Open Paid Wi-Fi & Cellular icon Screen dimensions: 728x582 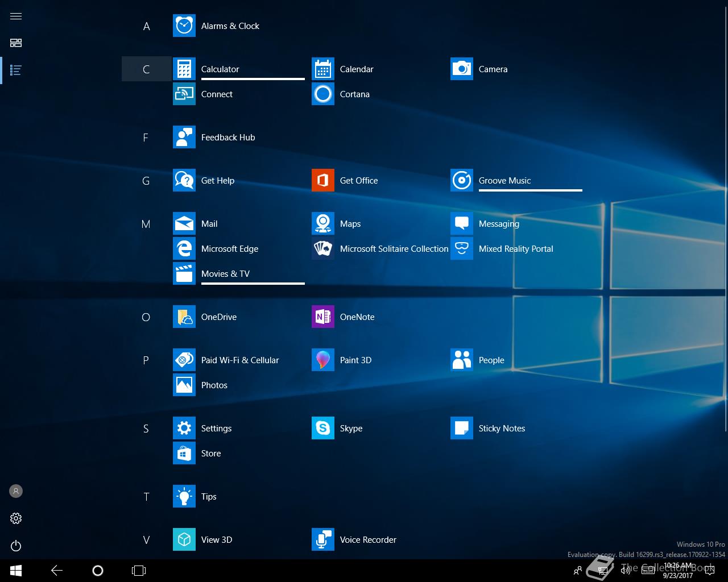point(184,360)
